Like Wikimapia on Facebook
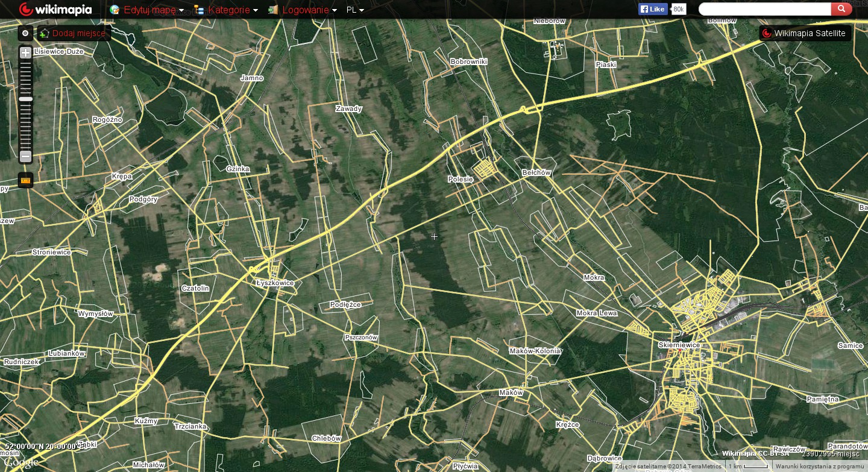Image resolution: width=868 pixels, height=472 pixels. coord(653,9)
